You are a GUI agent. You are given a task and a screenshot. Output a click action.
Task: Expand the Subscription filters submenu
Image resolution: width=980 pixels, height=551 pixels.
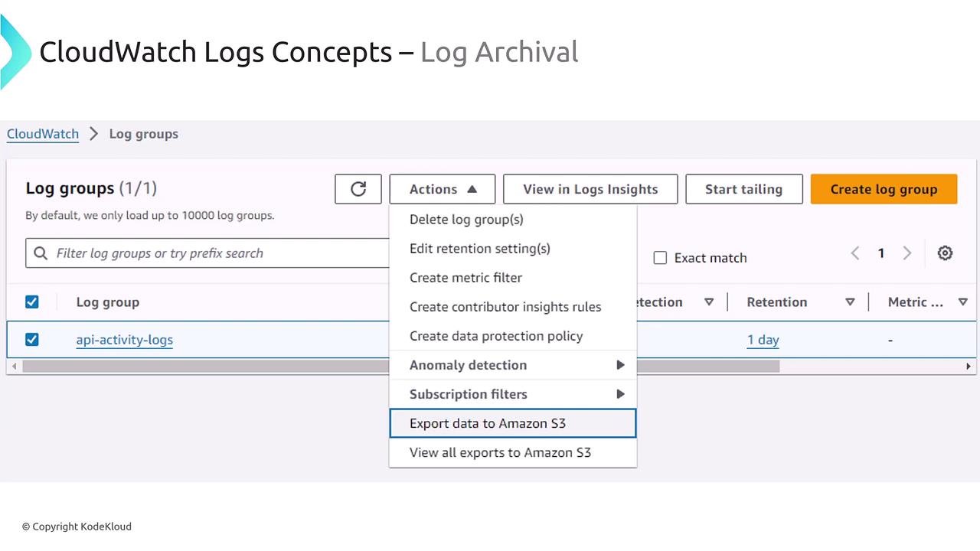pos(512,394)
